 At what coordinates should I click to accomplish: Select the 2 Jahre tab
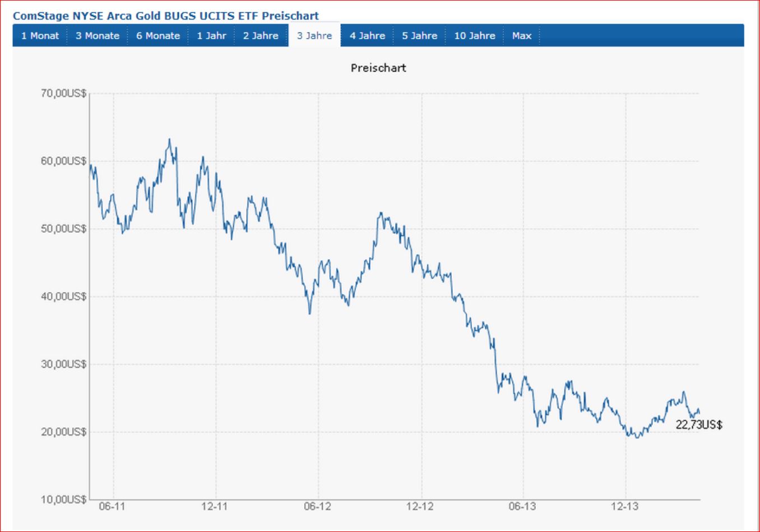[261, 35]
